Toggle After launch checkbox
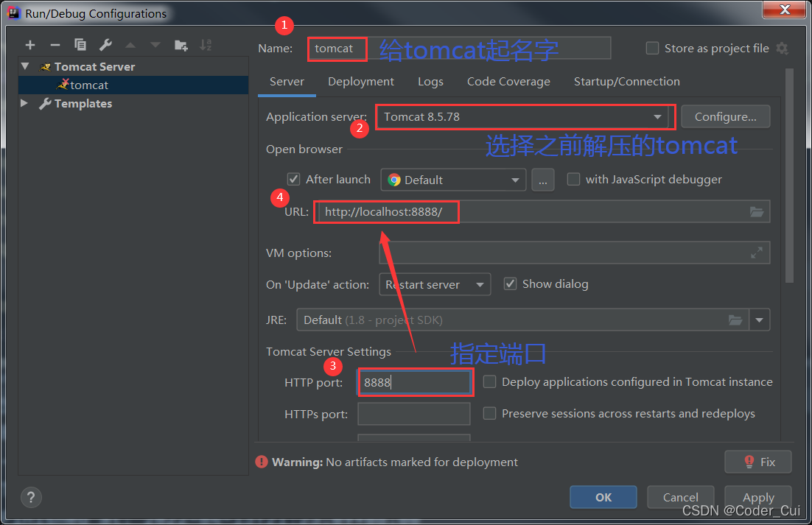The image size is (812, 525). click(293, 179)
